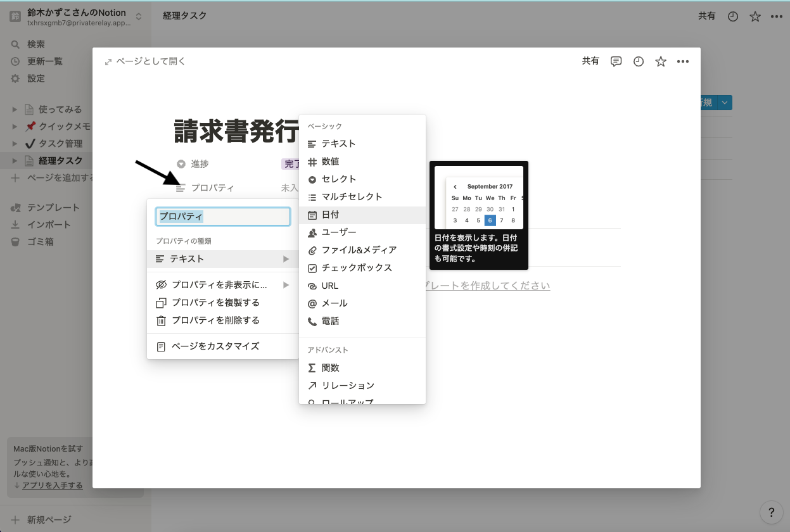Open プロパティを非表示に submenu

tap(223, 285)
